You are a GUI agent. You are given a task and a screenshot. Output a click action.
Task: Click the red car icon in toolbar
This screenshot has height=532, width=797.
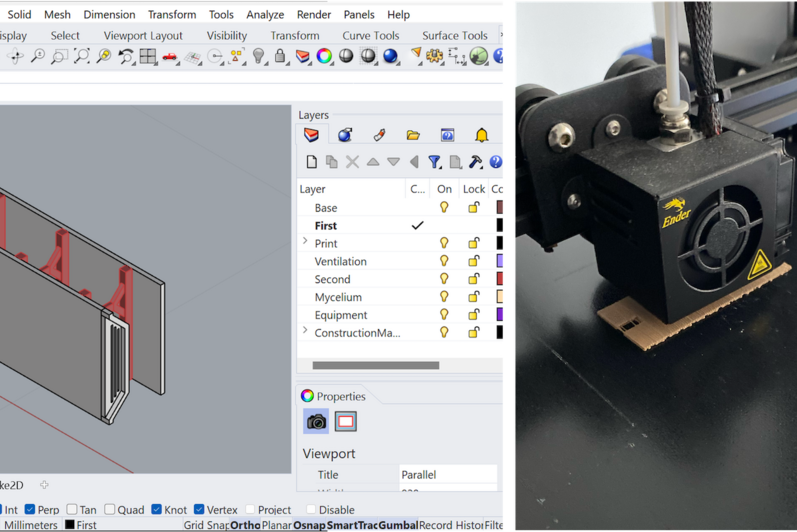point(170,57)
